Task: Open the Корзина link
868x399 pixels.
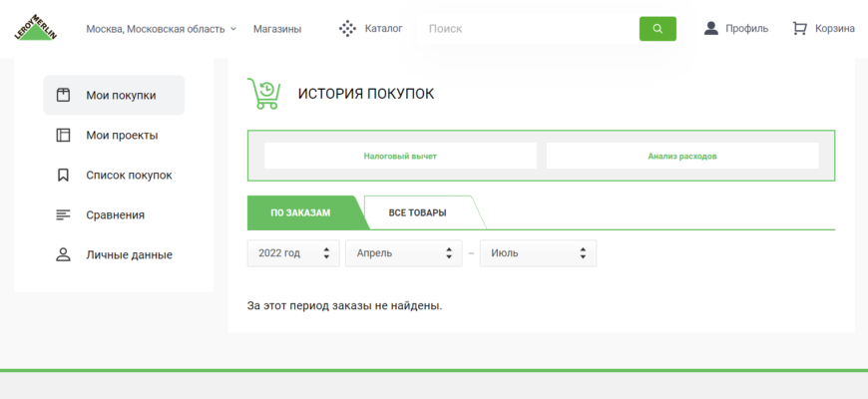Action: click(x=835, y=29)
